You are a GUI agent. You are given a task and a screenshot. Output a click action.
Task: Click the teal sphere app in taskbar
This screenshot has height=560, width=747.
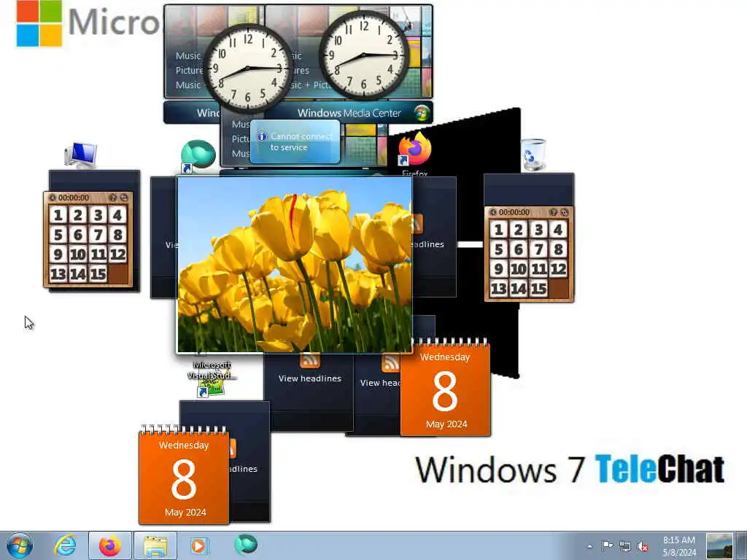coord(246,544)
